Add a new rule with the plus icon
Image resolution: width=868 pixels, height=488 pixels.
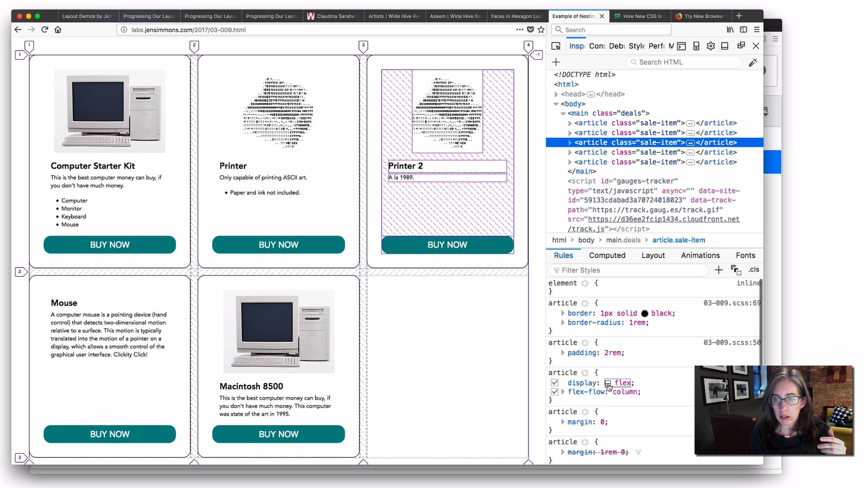(x=718, y=270)
